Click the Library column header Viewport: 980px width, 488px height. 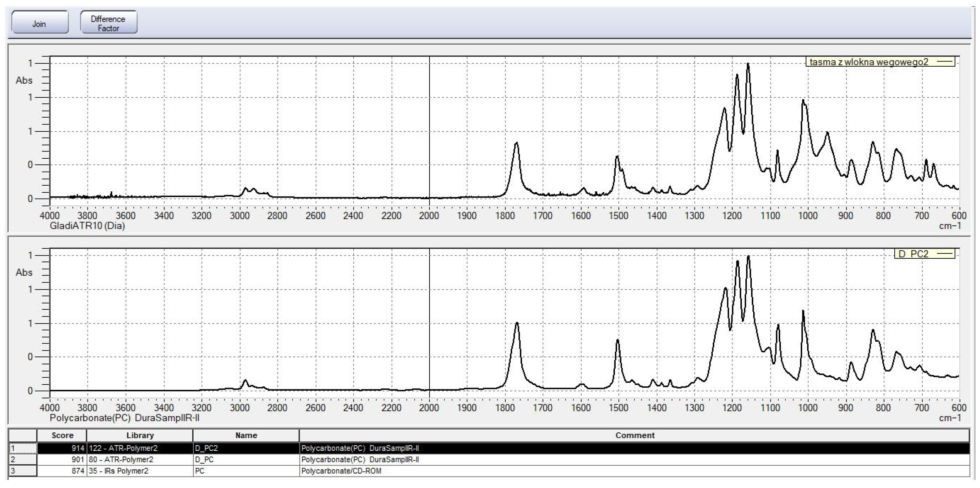coord(140,436)
